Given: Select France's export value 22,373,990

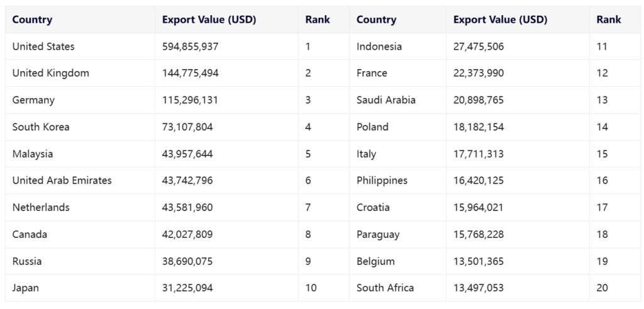Looking at the screenshot, I should tap(479, 73).
